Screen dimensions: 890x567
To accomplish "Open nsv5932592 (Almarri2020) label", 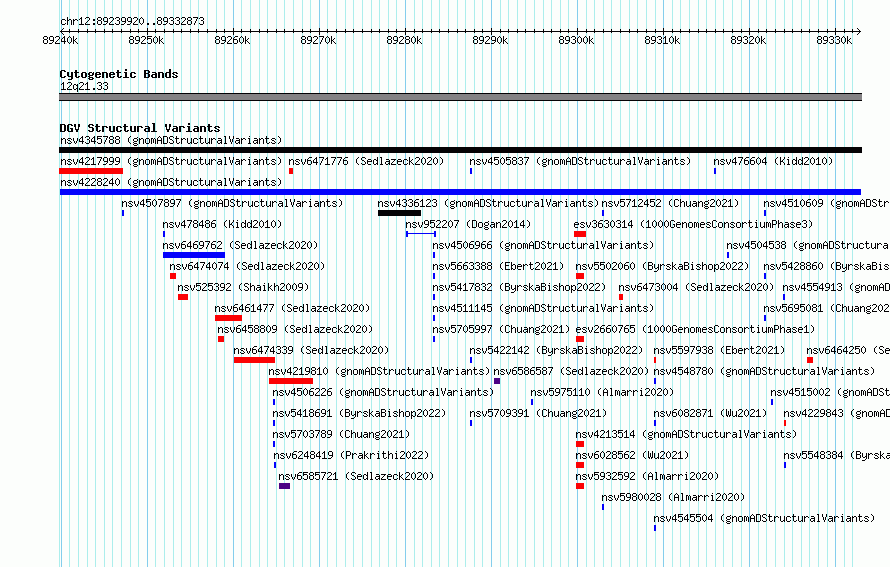I will (648, 476).
